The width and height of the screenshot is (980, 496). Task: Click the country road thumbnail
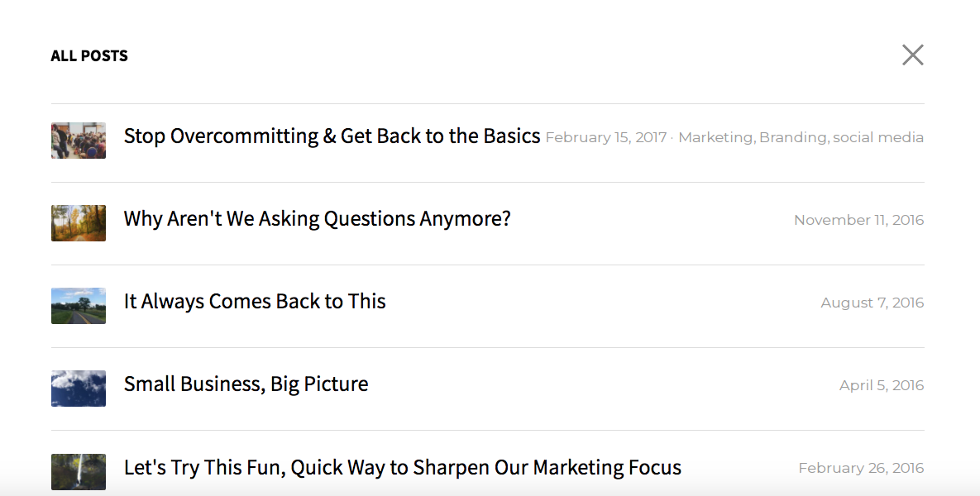pyautogui.click(x=78, y=306)
